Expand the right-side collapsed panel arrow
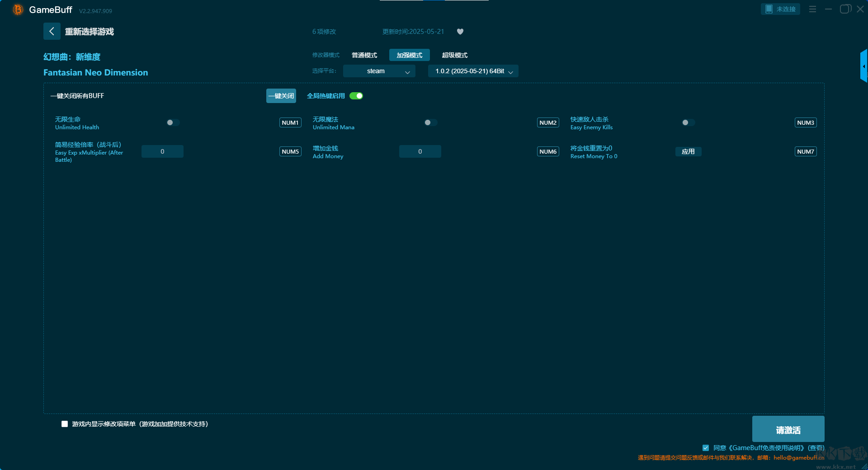The width and height of the screenshot is (868, 470). click(x=863, y=66)
